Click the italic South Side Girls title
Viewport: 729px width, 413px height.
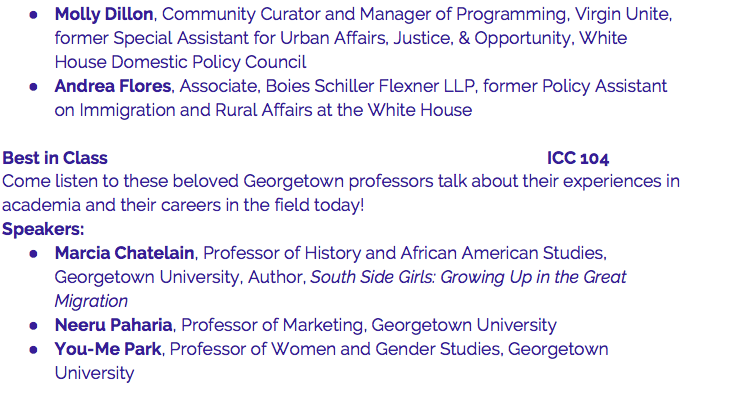(x=468, y=277)
